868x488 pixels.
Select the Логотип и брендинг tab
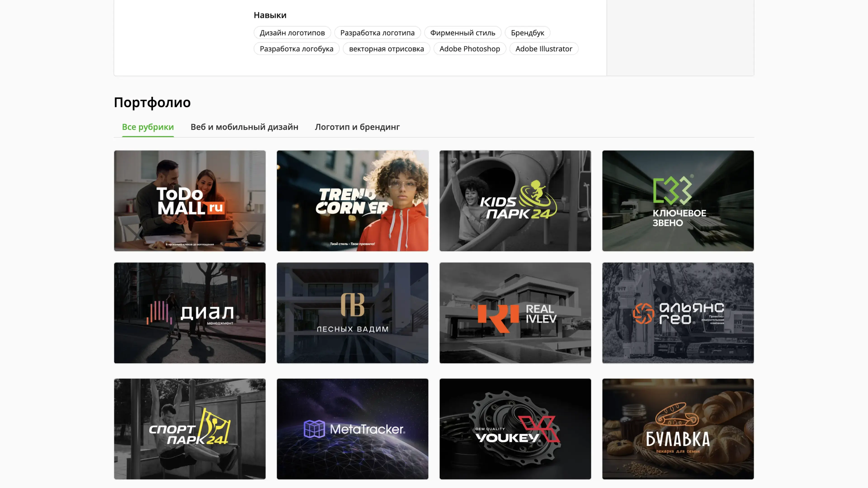click(357, 127)
